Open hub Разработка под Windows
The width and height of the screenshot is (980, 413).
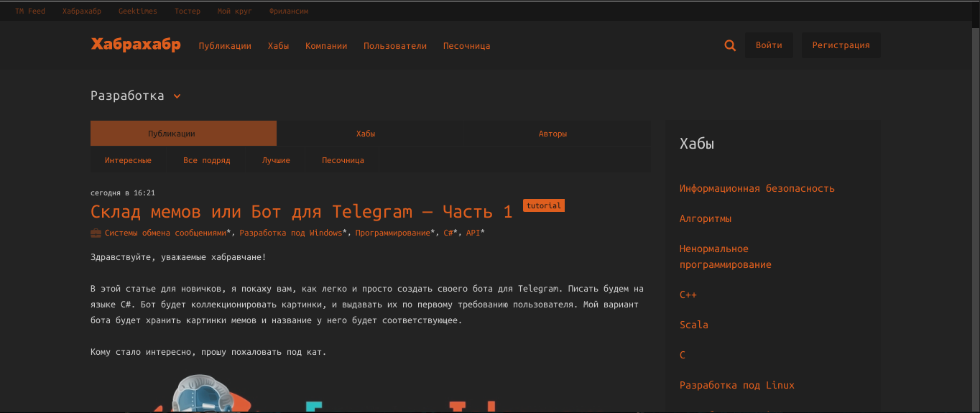(x=291, y=233)
